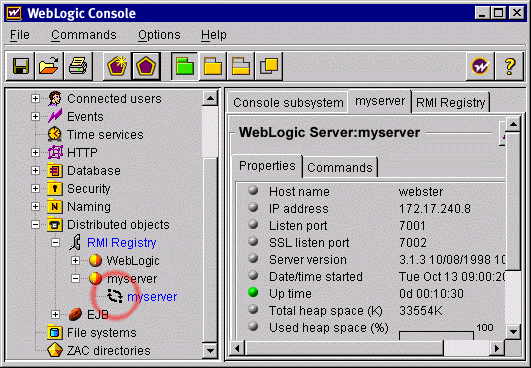The image size is (531, 368).
Task: Click properties panel horizontal scroll left arrow
Action: pos(237,348)
